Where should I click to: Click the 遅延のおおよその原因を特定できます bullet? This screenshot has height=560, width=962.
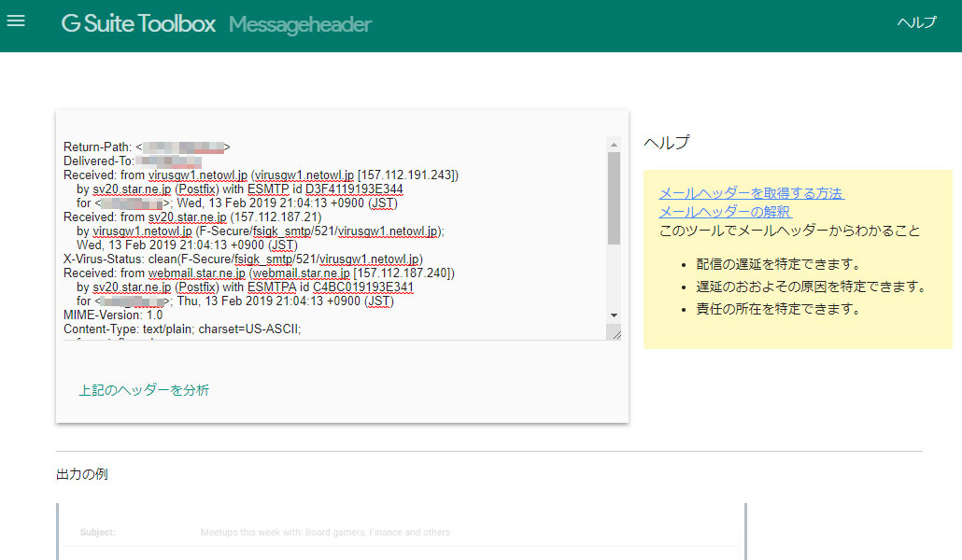811,287
